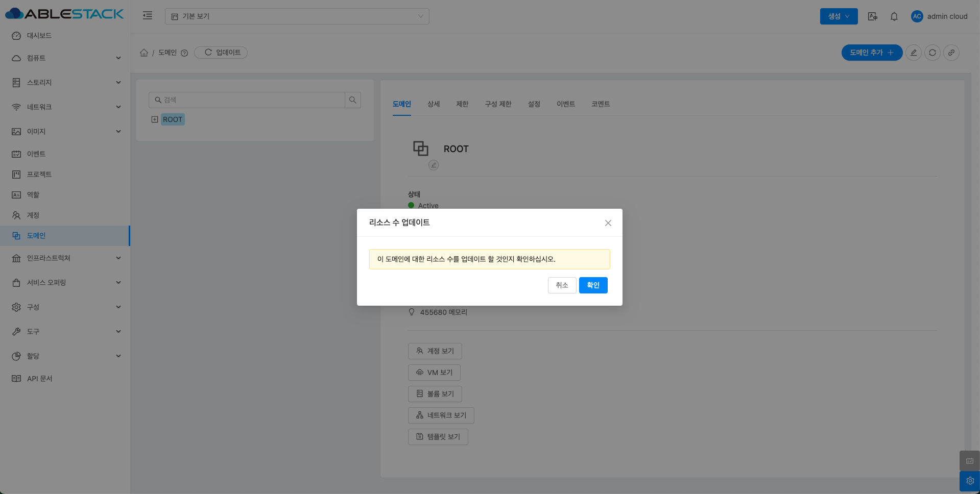Open the language translate icon
The width and height of the screenshot is (980, 494).
point(872,16)
